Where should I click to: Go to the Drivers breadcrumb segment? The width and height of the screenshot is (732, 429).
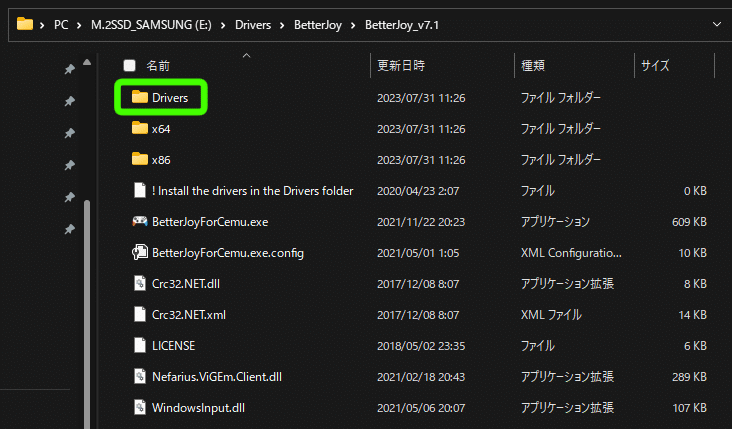pos(253,25)
